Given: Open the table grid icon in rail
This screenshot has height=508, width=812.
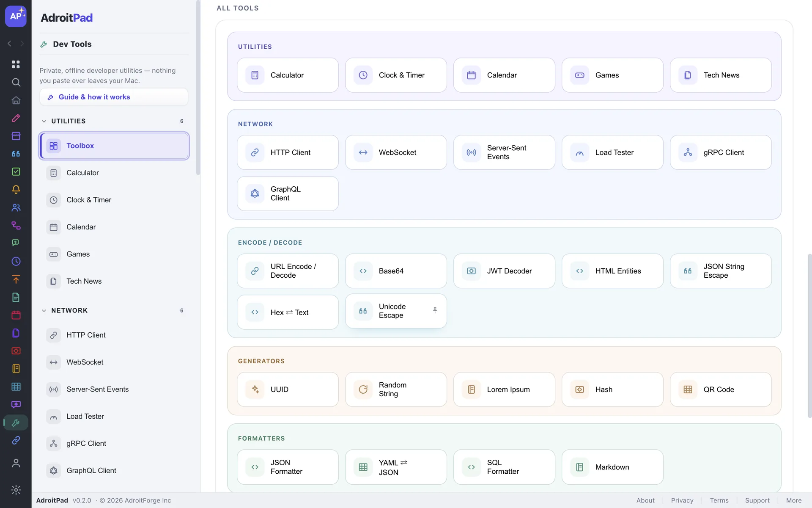Looking at the screenshot, I should [16, 387].
